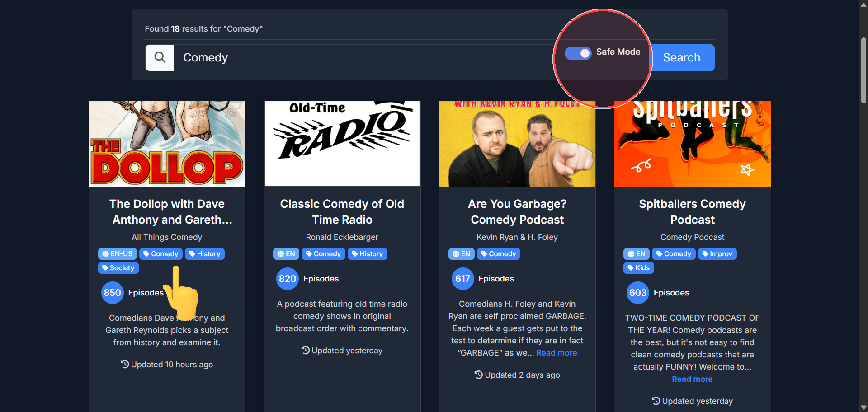Open Are You Garbage? cover image
This screenshot has width=868, height=412.
(x=517, y=144)
